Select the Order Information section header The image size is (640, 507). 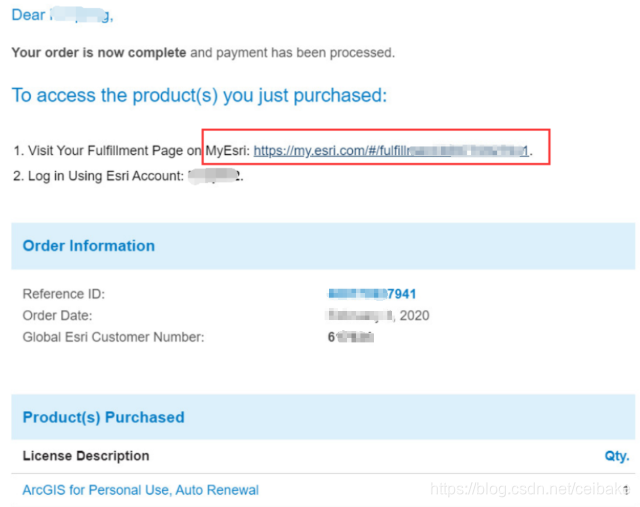89,246
